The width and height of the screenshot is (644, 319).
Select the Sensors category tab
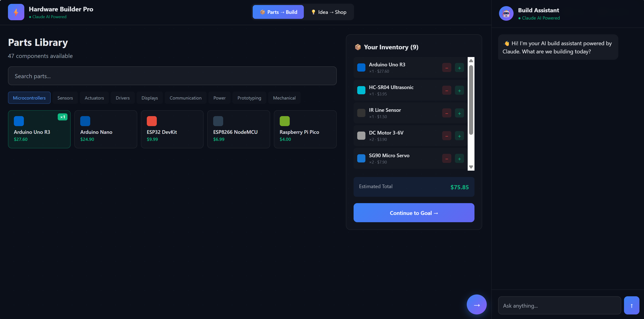point(65,98)
